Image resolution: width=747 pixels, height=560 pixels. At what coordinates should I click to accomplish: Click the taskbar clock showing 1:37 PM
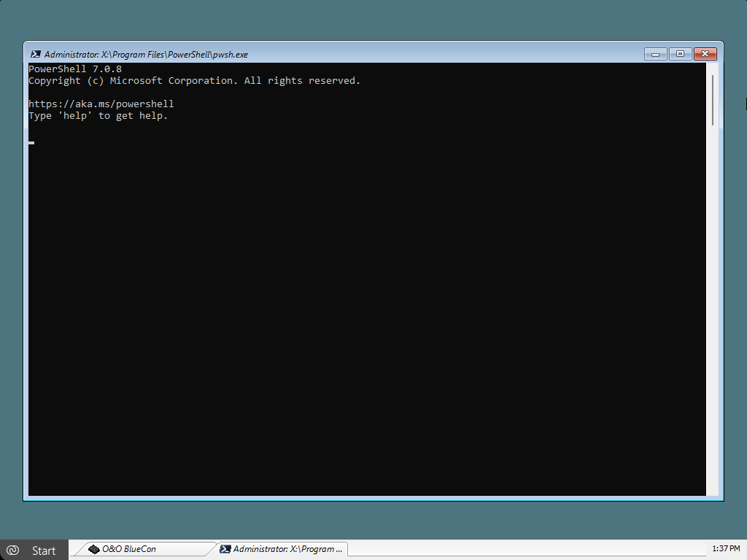725,548
